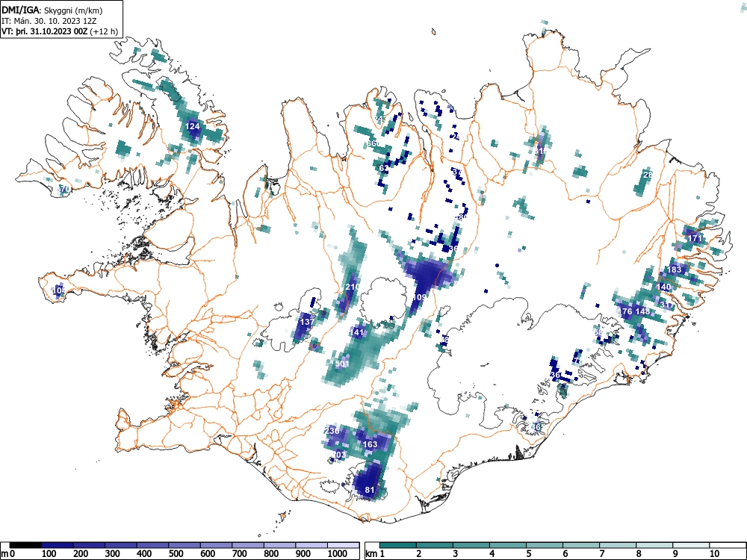Select the black 0 m legend color swatch
This screenshot has height=560, width=747.
25,545
